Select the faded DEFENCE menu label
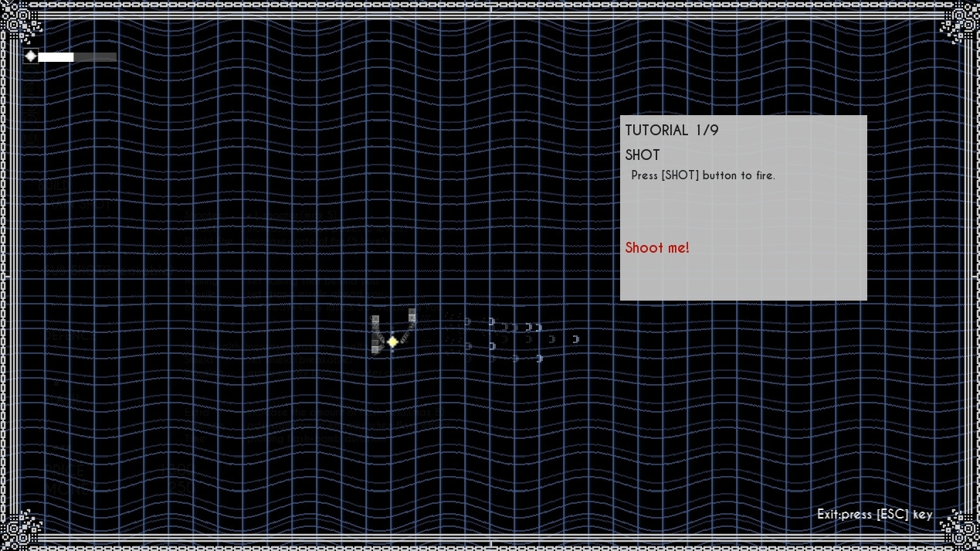The width and height of the screenshot is (980, 551). (72, 337)
